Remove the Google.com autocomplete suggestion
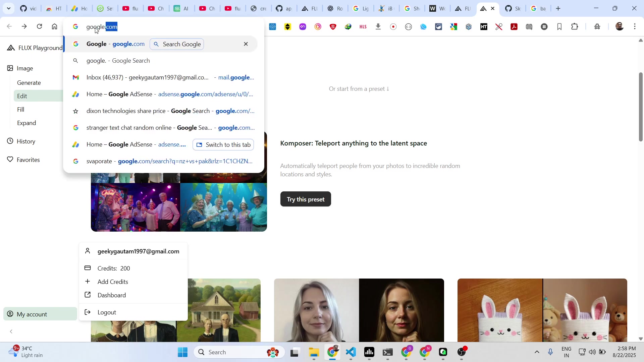The image size is (644, 362). pos(246,44)
